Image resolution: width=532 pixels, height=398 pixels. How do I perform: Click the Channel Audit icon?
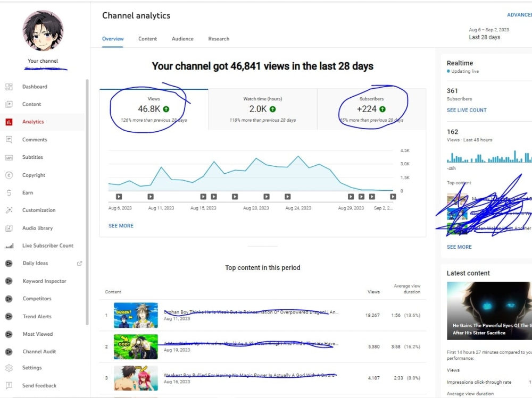(9, 352)
